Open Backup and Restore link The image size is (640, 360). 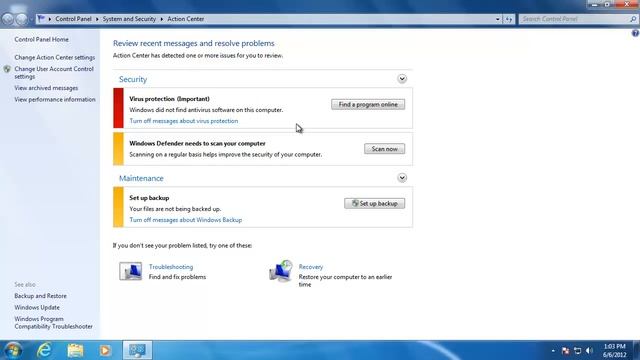(x=40, y=296)
